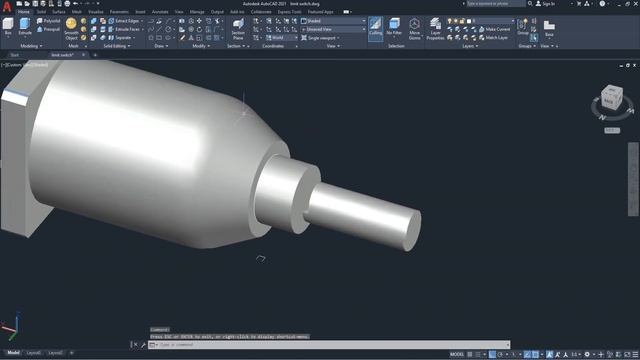Open the Unsaved View dropdown
This screenshot has width=640, height=360.
pos(333,29)
